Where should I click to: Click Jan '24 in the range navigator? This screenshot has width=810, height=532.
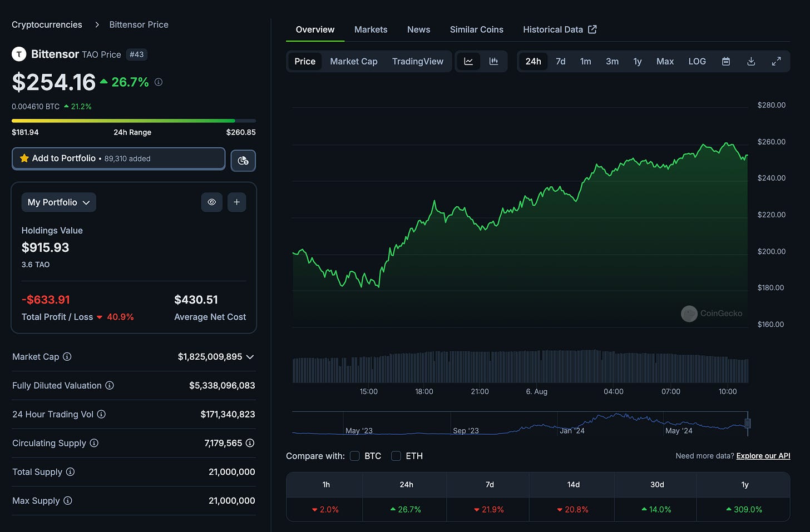(x=572, y=431)
